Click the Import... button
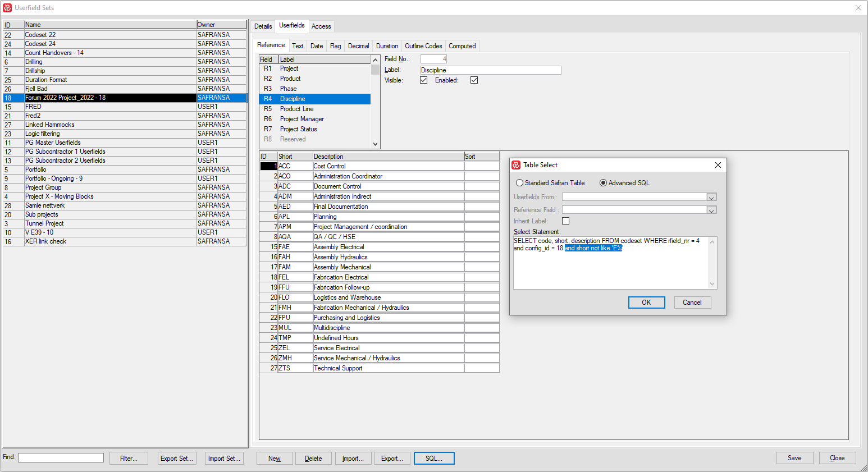Viewport: 868px width, 472px height. 353,459
